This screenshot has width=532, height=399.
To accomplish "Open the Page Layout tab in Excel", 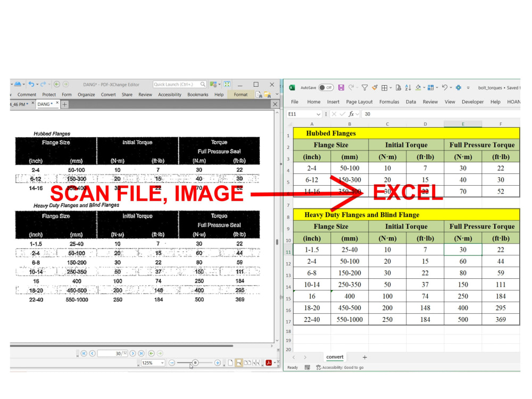I will (x=359, y=102).
